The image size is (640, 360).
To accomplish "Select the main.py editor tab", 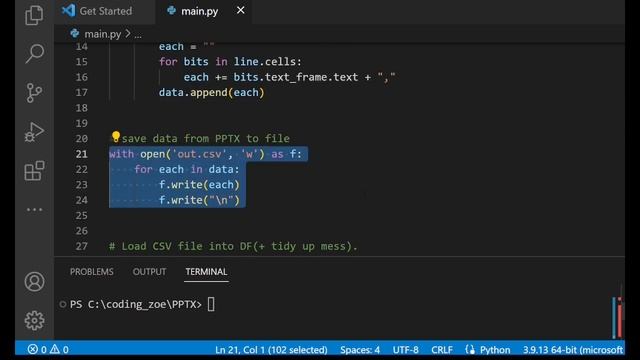I will [x=200, y=11].
